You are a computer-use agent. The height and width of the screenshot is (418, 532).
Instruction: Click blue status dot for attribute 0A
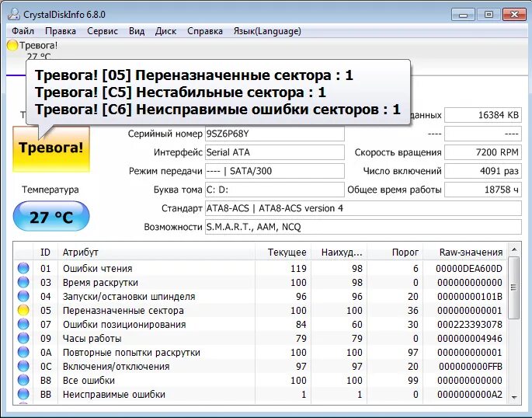tap(23, 352)
